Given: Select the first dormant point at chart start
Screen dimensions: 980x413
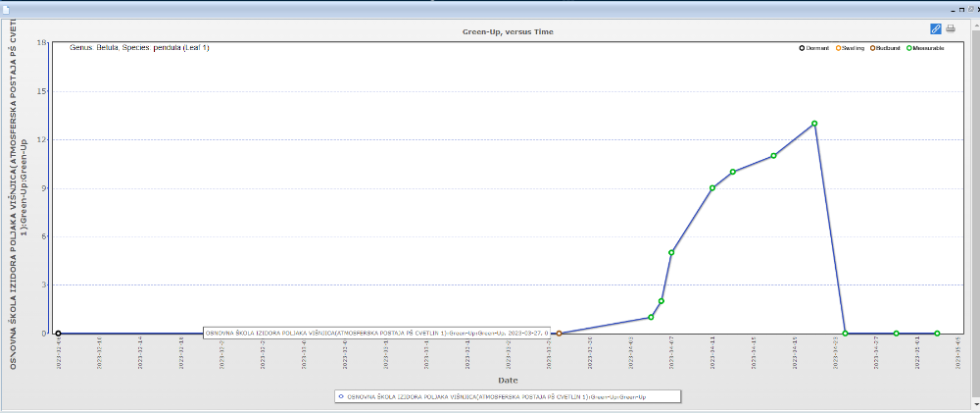Looking at the screenshot, I should [x=58, y=334].
